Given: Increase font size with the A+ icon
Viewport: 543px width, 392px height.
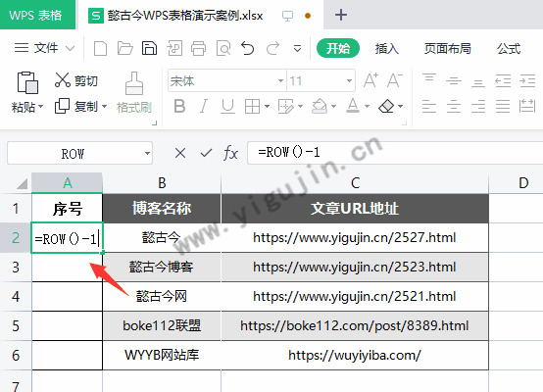Looking at the screenshot, I should pyautogui.click(x=370, y=80).
